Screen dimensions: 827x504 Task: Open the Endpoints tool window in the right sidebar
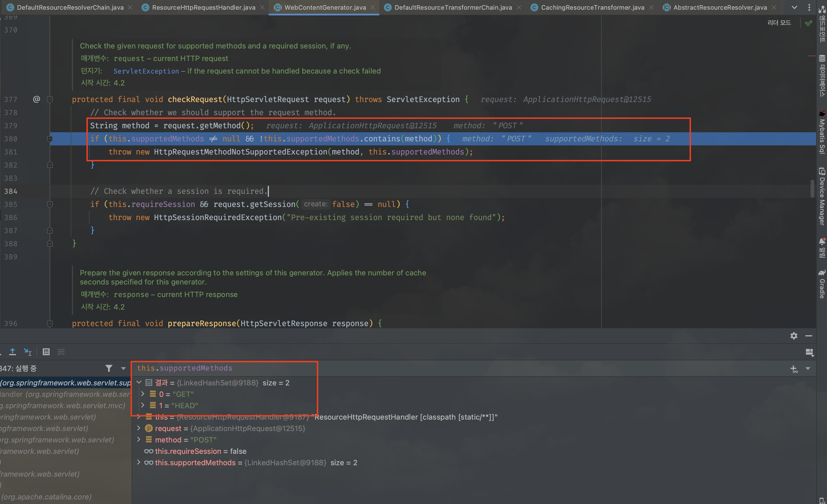pos(822,24)
